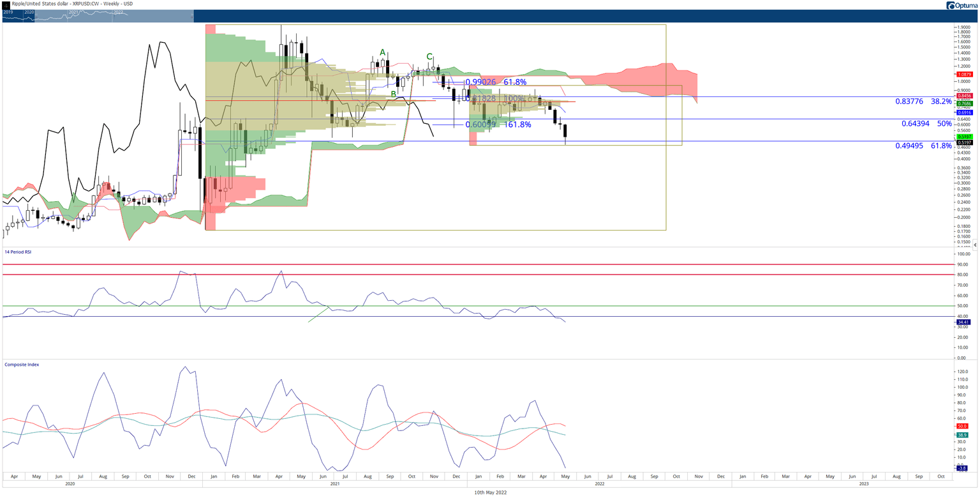Image resolution: width=980 pixels, height=500 pixels.
Task: Click the Composite Index value -3.8
Action: [962, 467]
